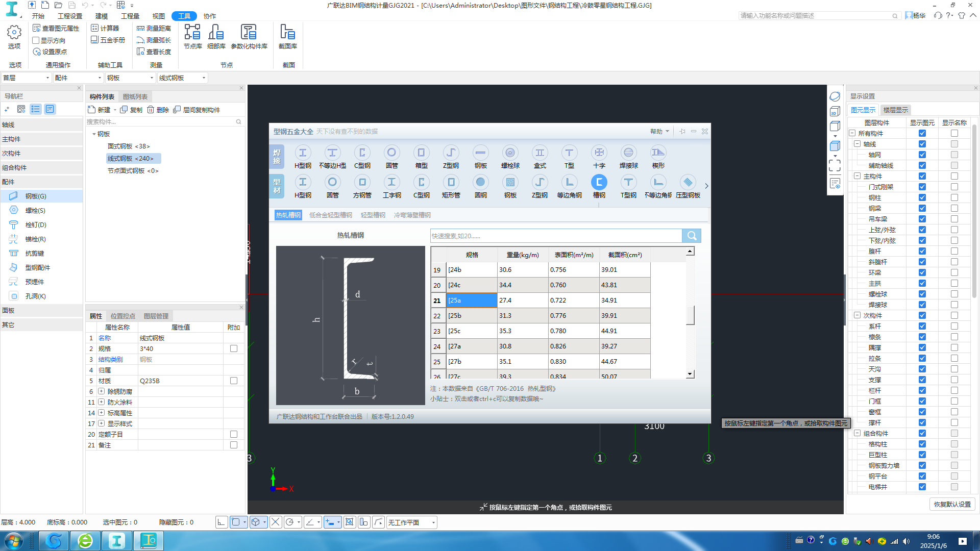Open the 截面库 section library icon

(287, 37)
